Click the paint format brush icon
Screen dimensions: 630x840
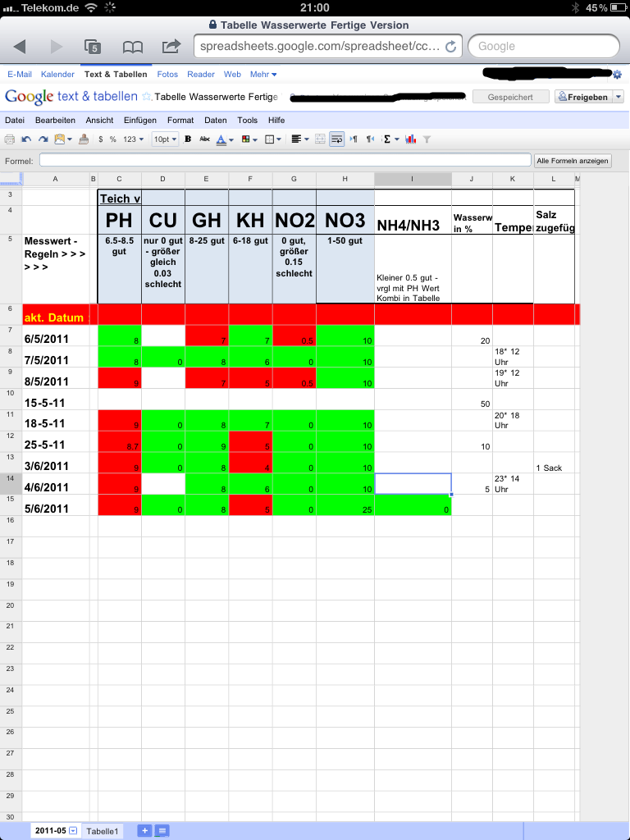tap(84, 139)
